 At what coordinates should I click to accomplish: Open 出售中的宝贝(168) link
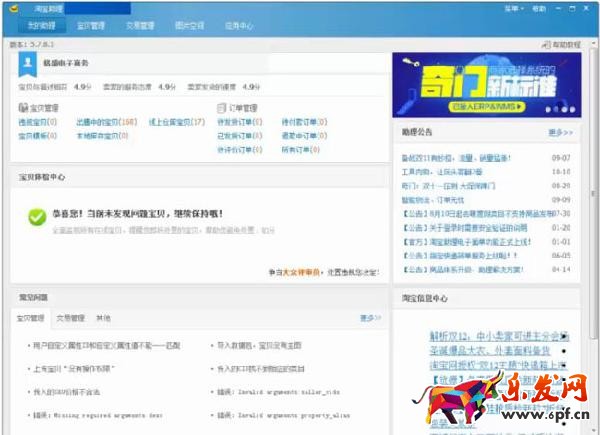[107, 122]
